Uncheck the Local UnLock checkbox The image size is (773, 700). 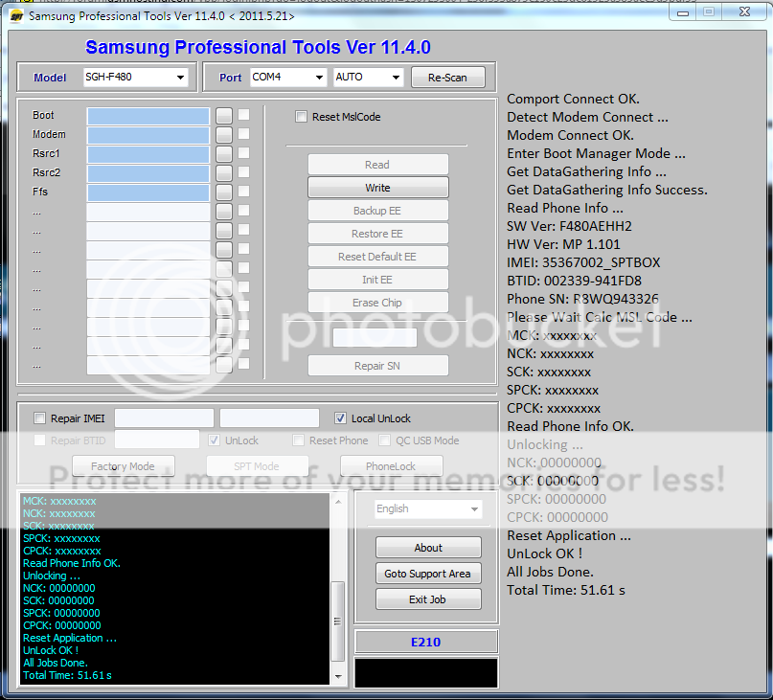(340, 418)
